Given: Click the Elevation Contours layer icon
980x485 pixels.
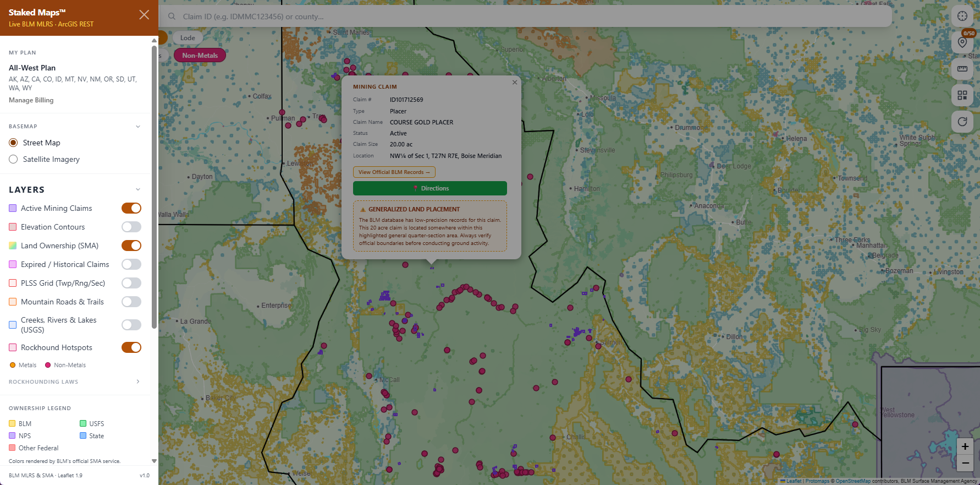Looking at the screenshot, I should pos(13,227).
